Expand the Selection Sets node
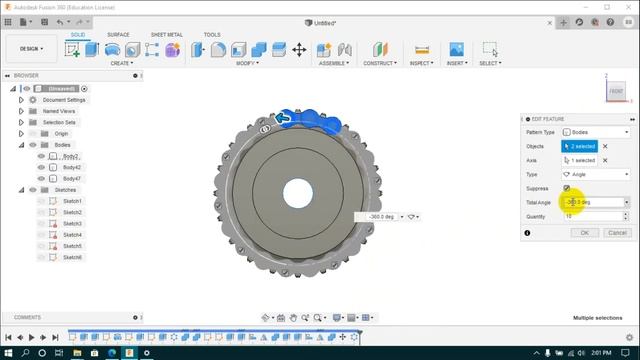Screen dimensions: 640x360 pyautogui.click(x=21, y=122)
